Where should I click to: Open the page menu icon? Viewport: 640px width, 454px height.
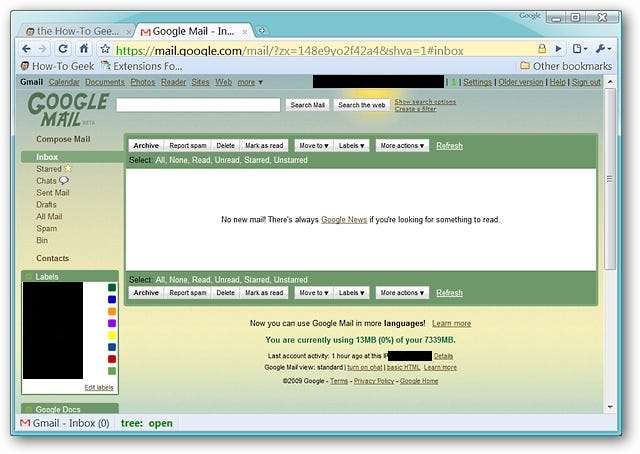[579, 49]
